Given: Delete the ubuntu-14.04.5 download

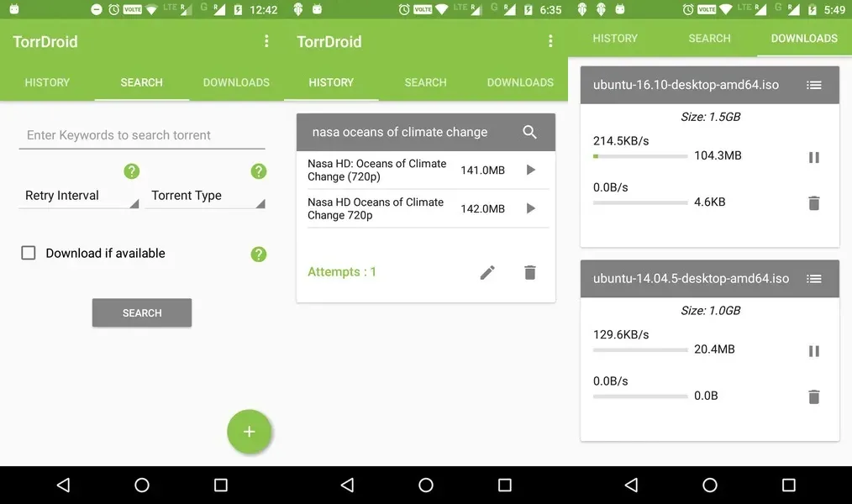Looking at the screenshot, I should click(x=813, y=397).
